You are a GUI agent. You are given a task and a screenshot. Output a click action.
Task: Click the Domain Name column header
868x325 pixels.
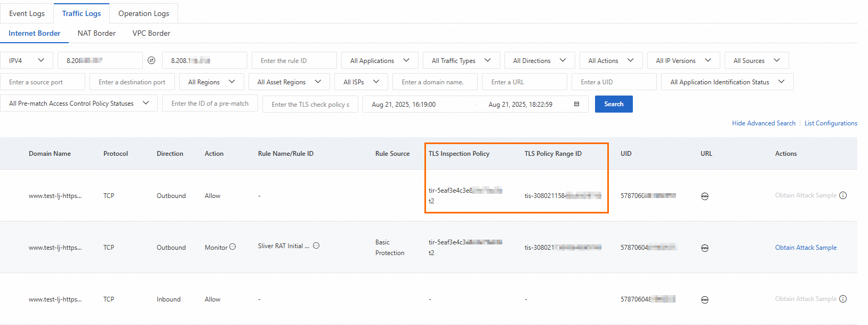[x=50, y=154]
